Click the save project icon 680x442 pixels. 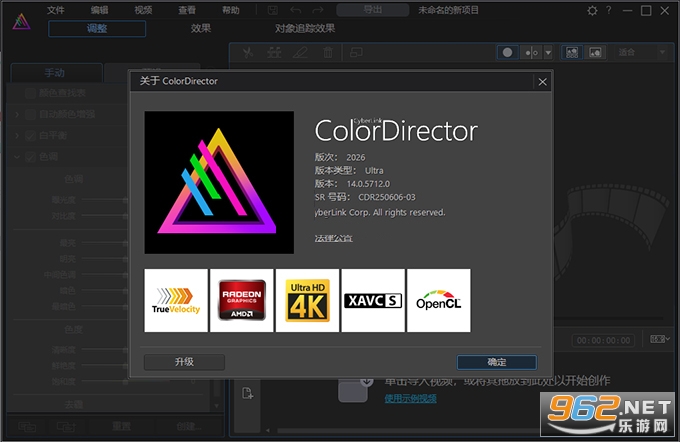click(272, 10)
